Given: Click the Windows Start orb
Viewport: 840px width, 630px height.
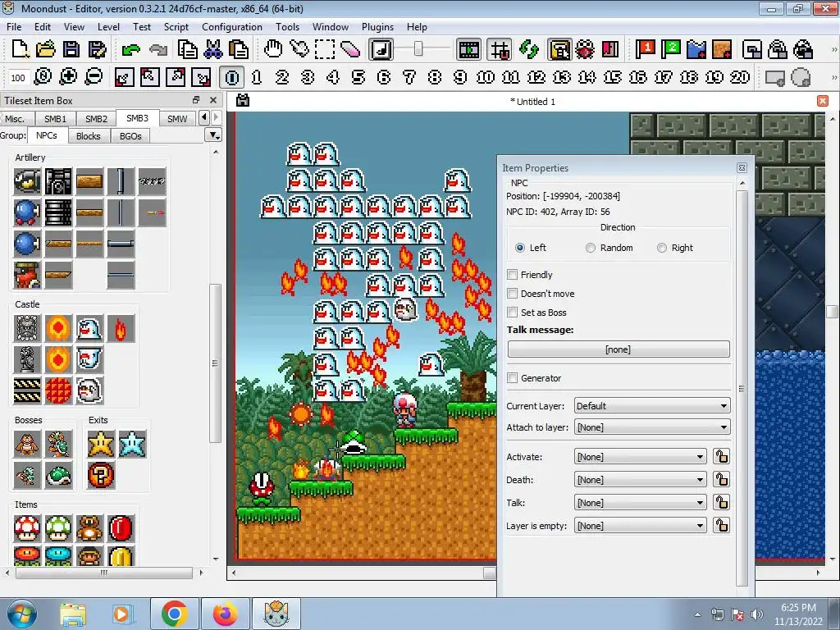Looking at the screenshot, I should pyautogui.click(x=21, y=614).
